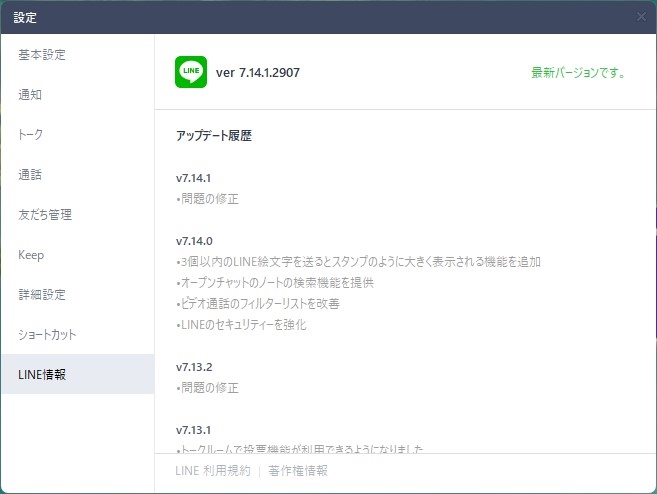
Task: Click the v7.14.0 version heading
Action: click(194, 241)
